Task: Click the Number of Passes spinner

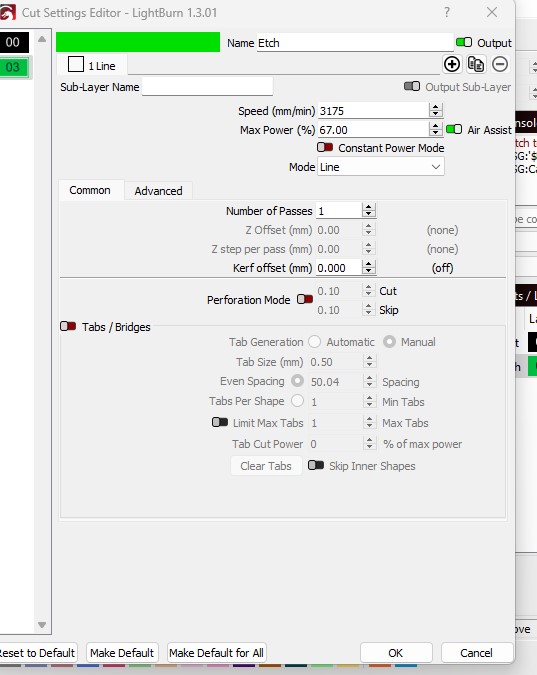Action: pos(368,211)
